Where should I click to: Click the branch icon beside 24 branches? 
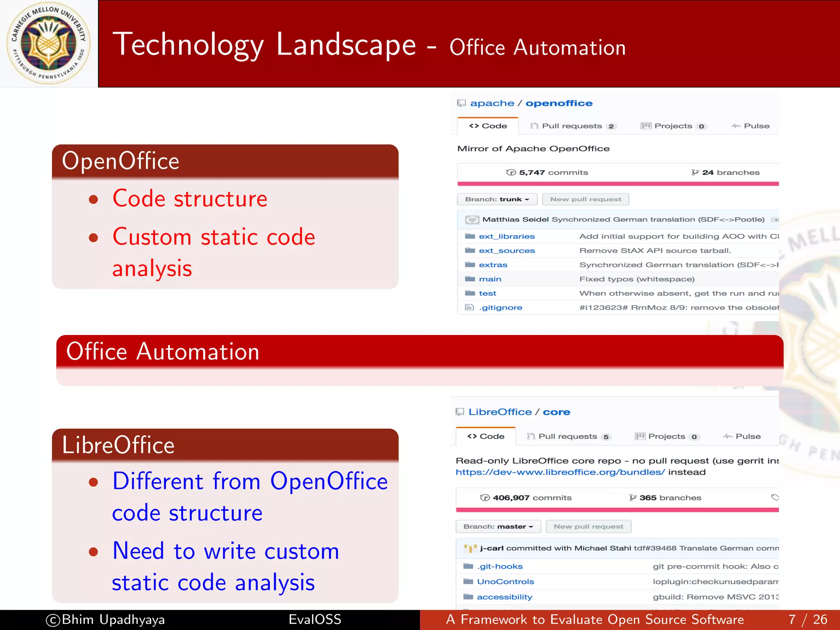[x=695, y=173]
